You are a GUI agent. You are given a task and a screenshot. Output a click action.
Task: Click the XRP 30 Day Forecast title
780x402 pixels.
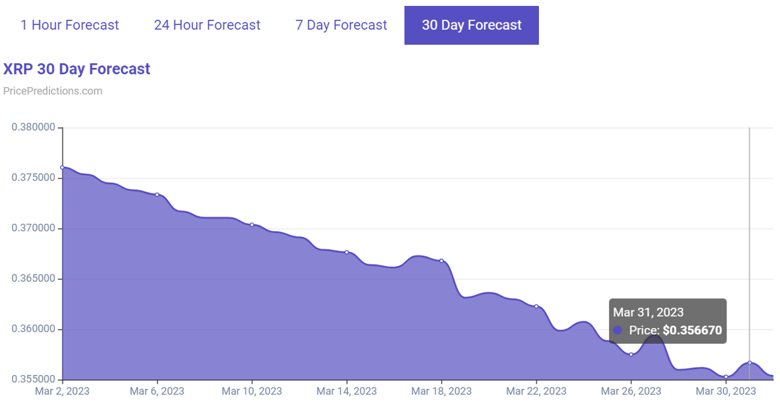click(x=77, y=69)
